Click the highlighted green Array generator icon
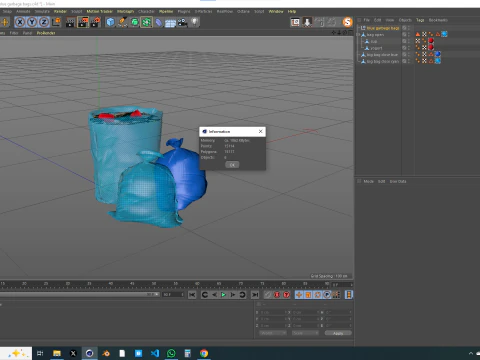Image resolution: width=480 pixels, height=360 pixels. [146, 22]
